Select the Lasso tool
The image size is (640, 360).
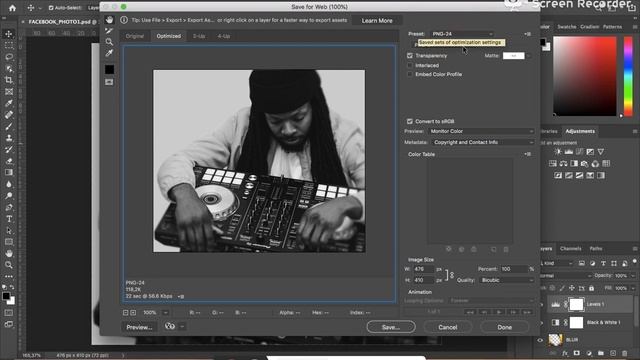pyautogui.click(x=9, y=57)
